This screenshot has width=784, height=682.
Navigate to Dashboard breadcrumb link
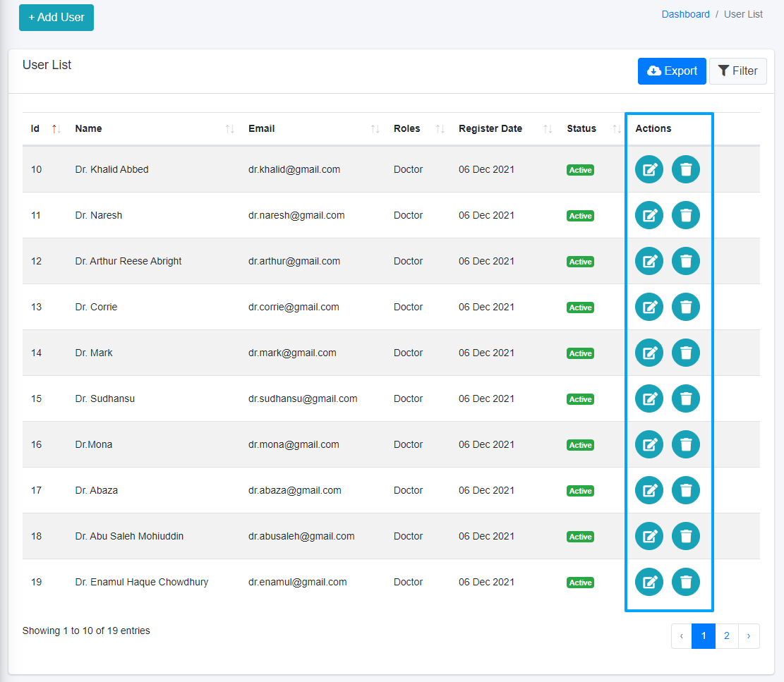click(x=685, y=14)
